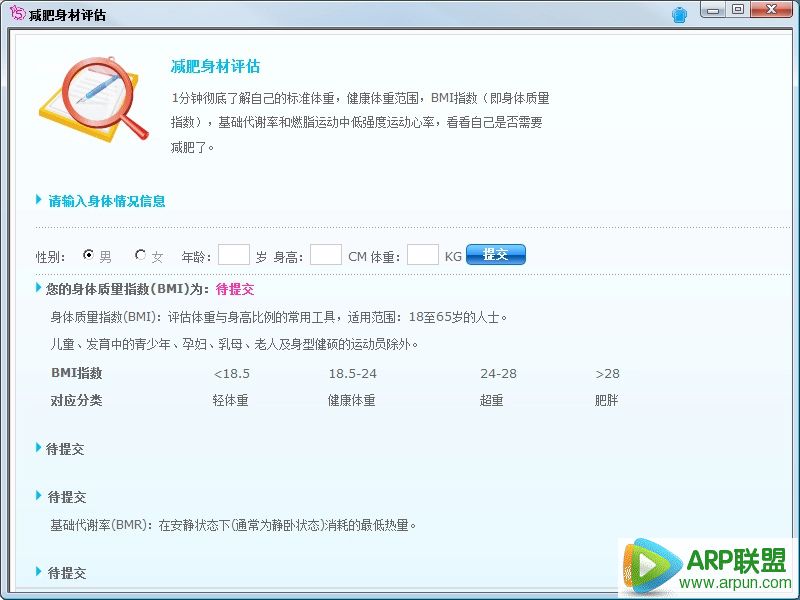Click the >28 BMI value

608,373
